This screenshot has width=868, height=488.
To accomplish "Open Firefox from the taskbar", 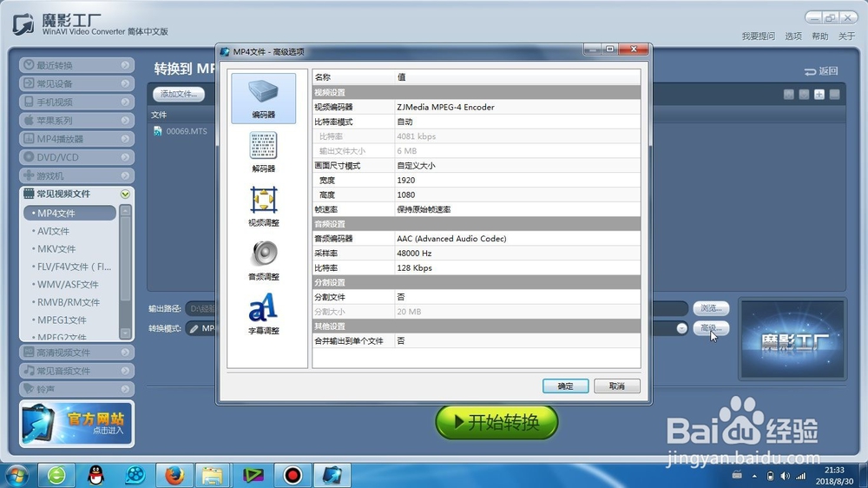I will pyautogui.click(x=175, y=475).
